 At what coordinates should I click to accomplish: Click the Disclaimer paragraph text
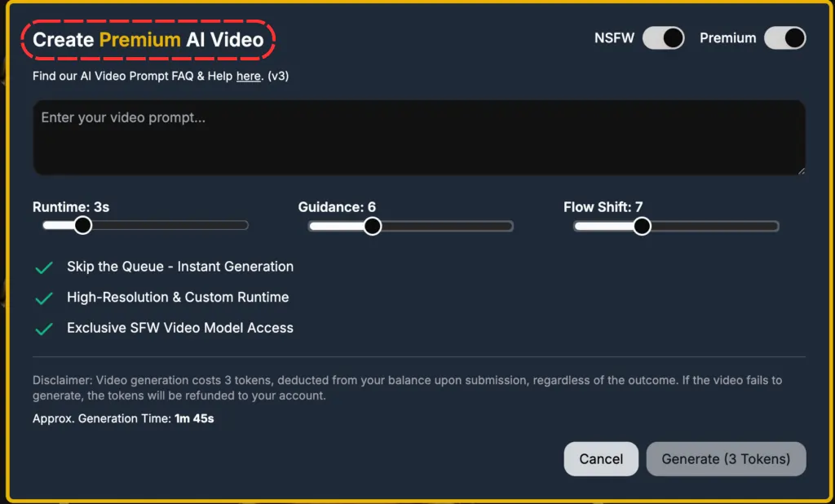(408, 388)
